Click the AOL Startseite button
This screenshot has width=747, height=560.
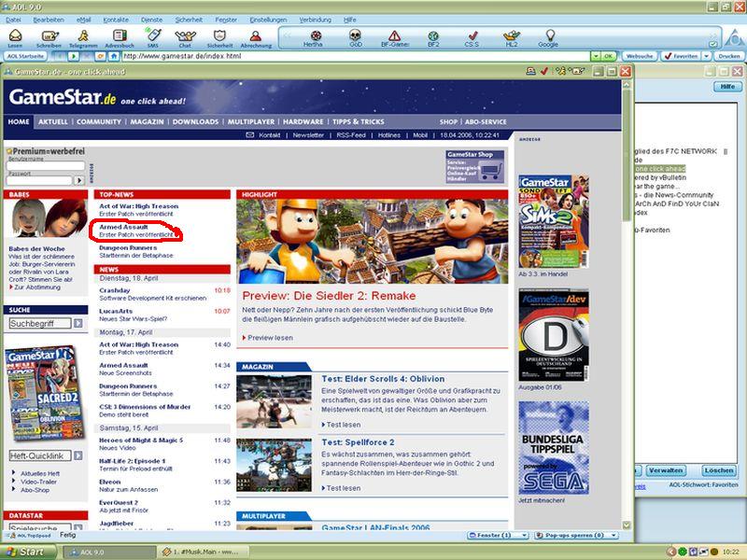click(26, 56)
